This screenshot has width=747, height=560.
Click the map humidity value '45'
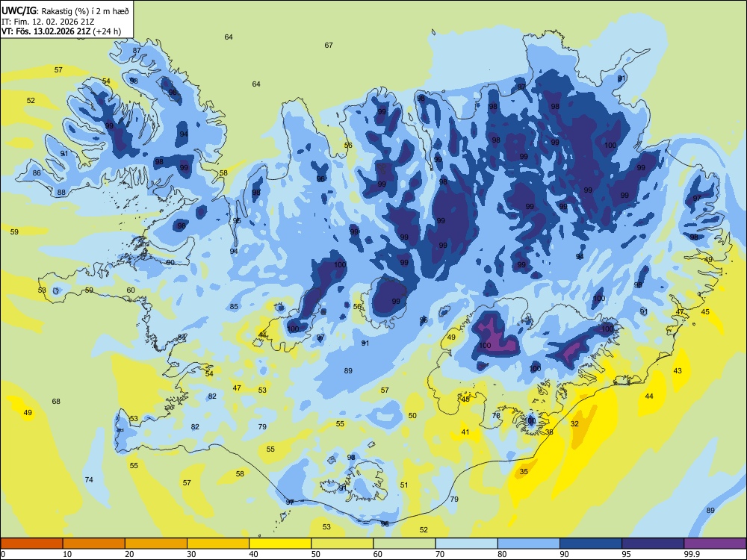(705, 312)
